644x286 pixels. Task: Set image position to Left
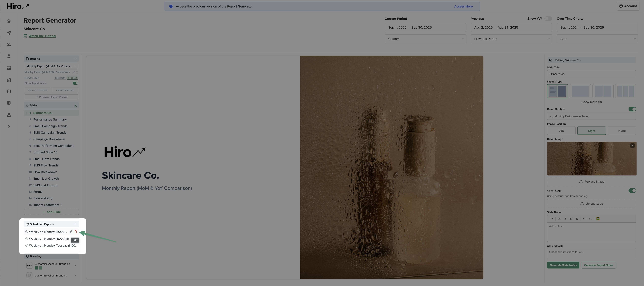(x=561, y=131)
